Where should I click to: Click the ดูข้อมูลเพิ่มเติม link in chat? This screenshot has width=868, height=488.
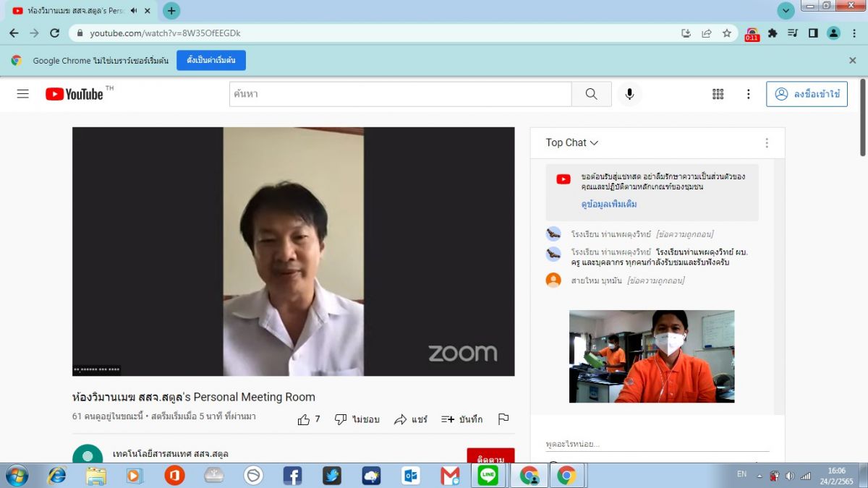pyautogui.click(x=609, y=205)
